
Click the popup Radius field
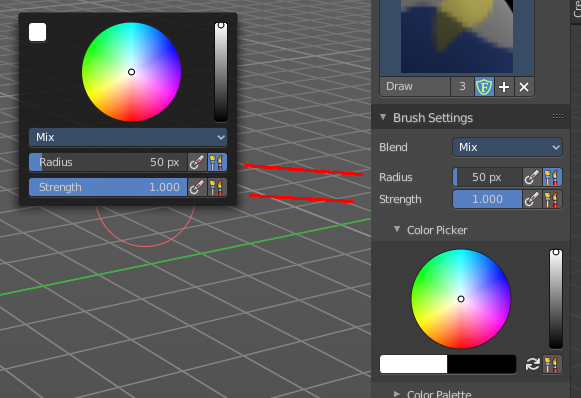(108, 162)
